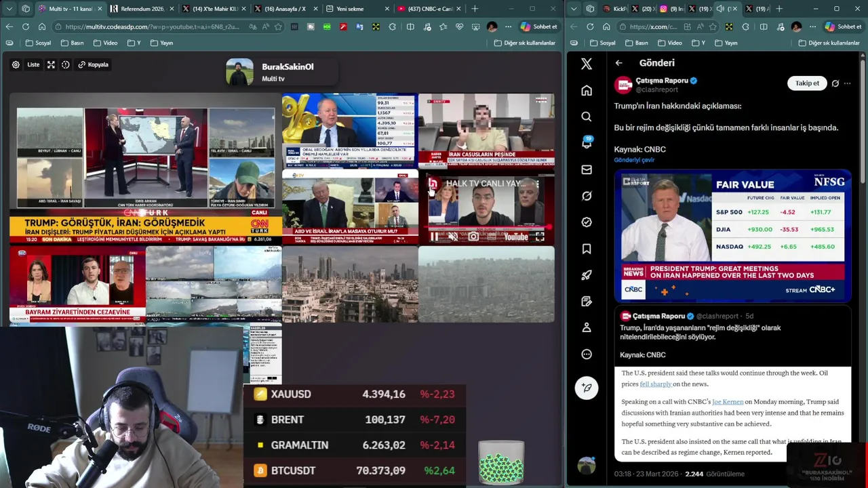Open the 'fell sharply' link
The width and height of the screenshot is (868, 488).
point(656,384)
